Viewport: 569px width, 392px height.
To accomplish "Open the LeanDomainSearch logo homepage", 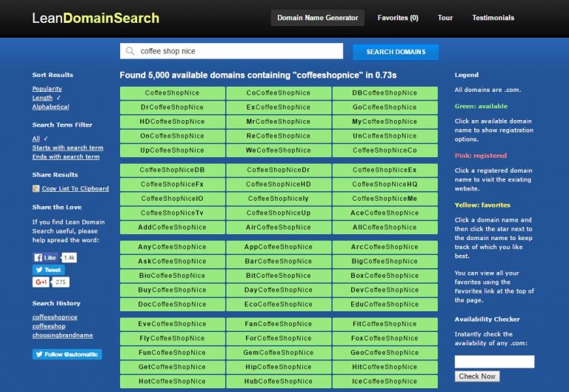I will click(x=96, y=18).
